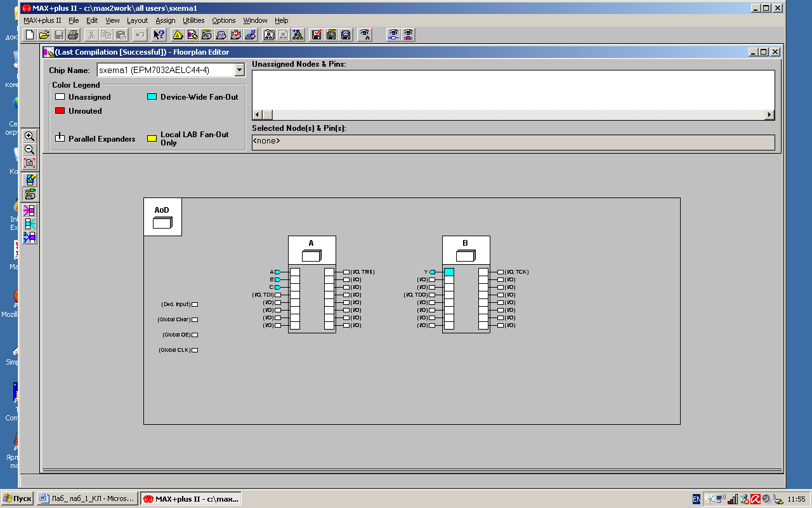The image size is (812, 508).
Task: Select cyan logic cell in LAB B
Action: click(x=449, y=272)
